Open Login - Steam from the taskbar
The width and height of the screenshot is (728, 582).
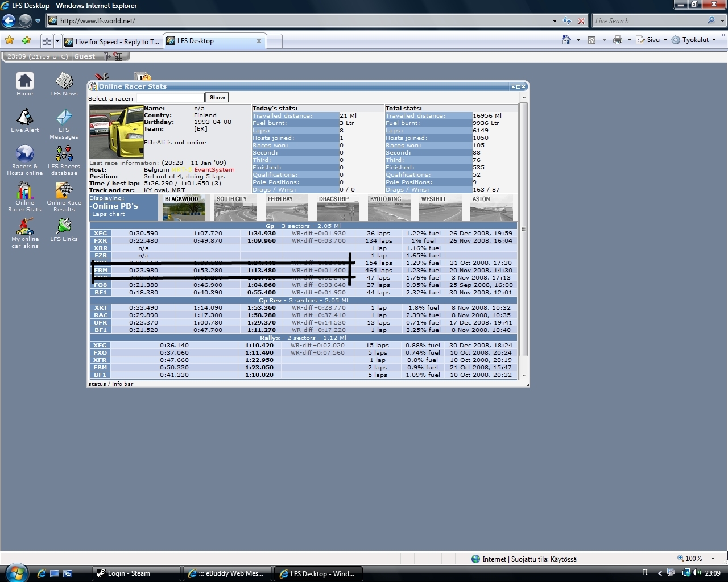tap(136, 573)
